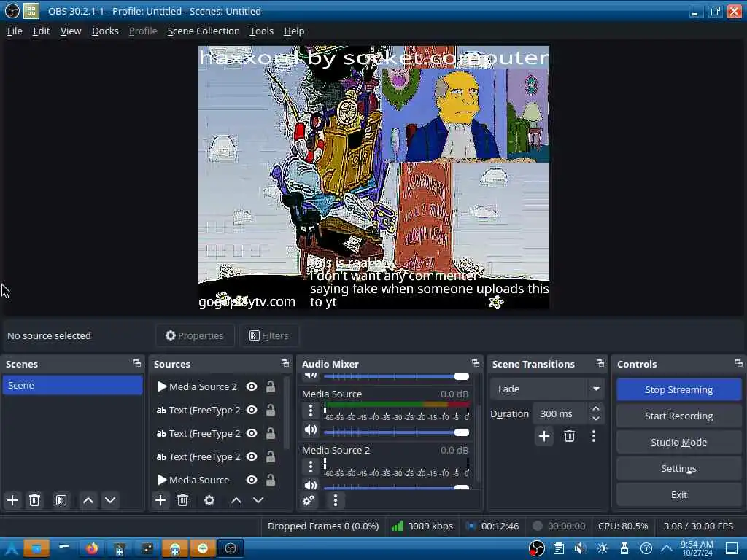Click OBS tray icon in system tray
The height and width of the screenshot is (560, 747).
click(x=537, y=548)
